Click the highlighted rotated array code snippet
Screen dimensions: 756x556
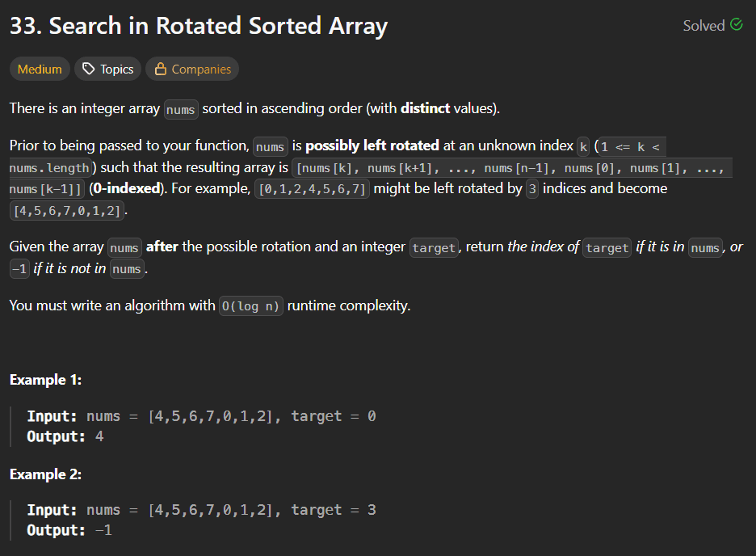(x=67, y=209)
